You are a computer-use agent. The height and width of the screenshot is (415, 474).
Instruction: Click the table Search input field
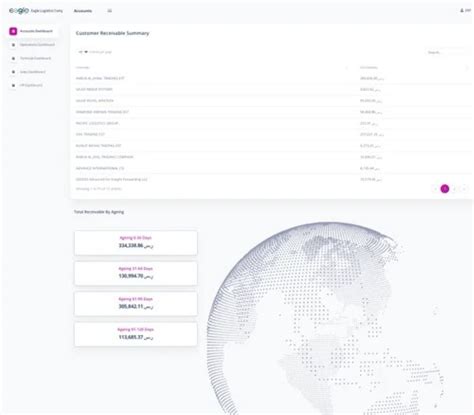[x=448, y=52]
